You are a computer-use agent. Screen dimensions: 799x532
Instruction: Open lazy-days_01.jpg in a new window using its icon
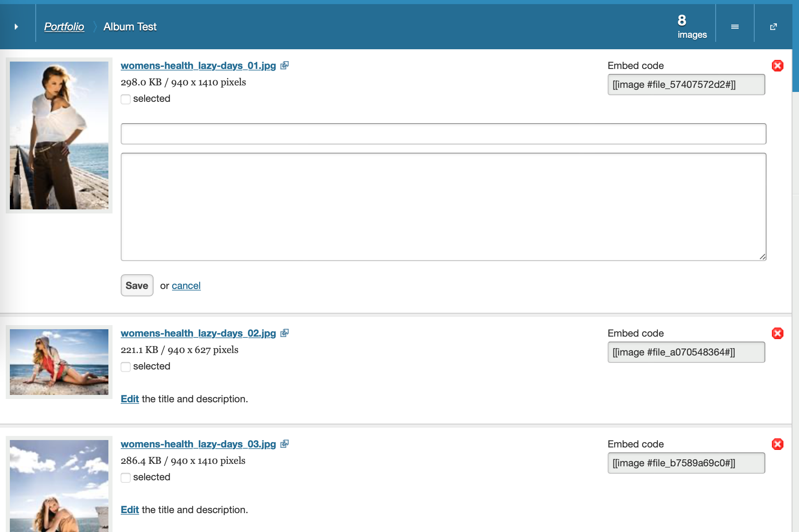[x=285, y=66]
